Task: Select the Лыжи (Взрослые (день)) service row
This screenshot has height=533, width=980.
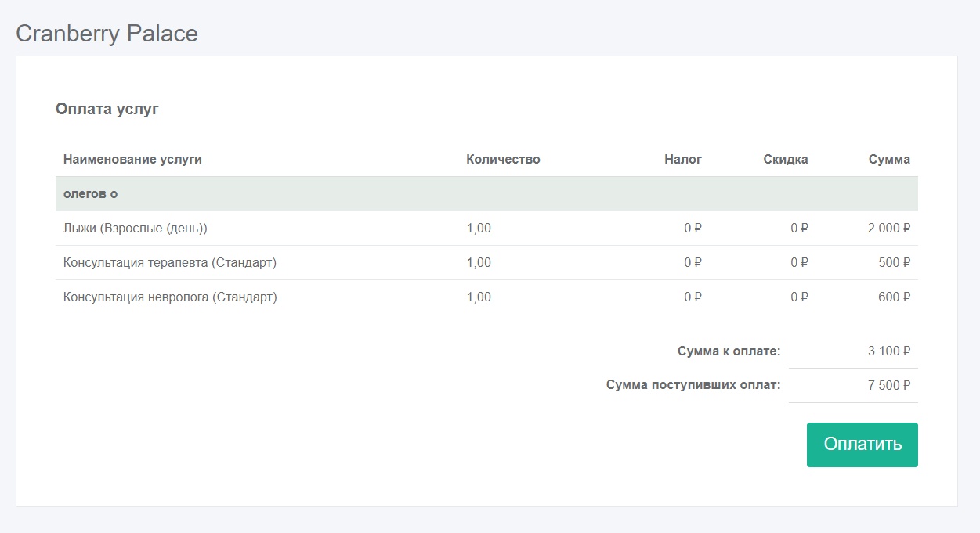Action: point(136,229)
